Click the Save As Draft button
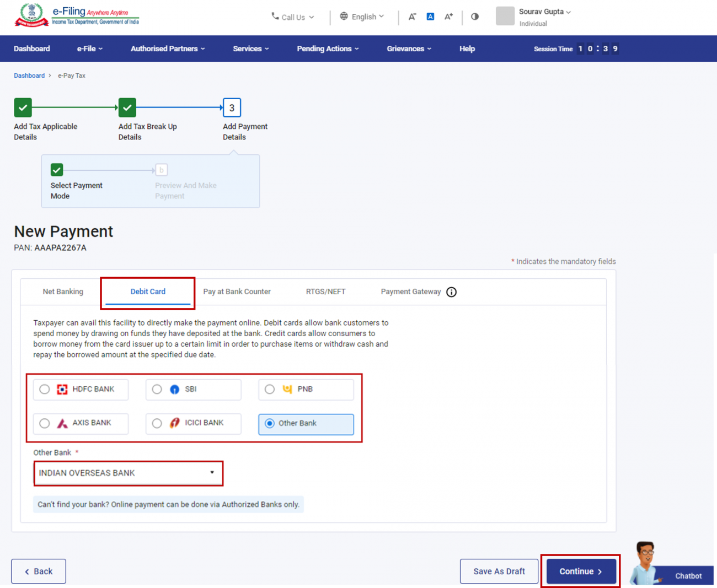717x588 pixels. (499, 571)
